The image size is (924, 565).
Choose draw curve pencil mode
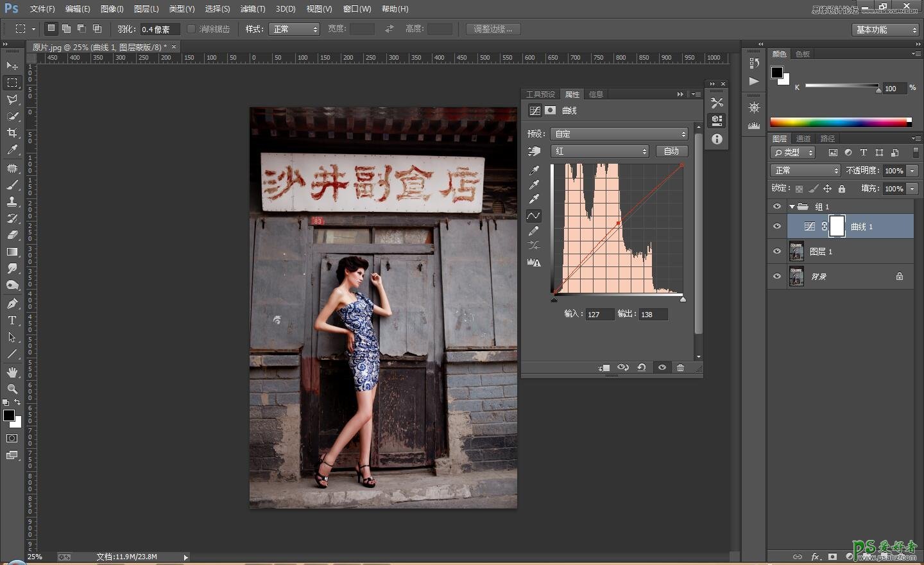534,231
